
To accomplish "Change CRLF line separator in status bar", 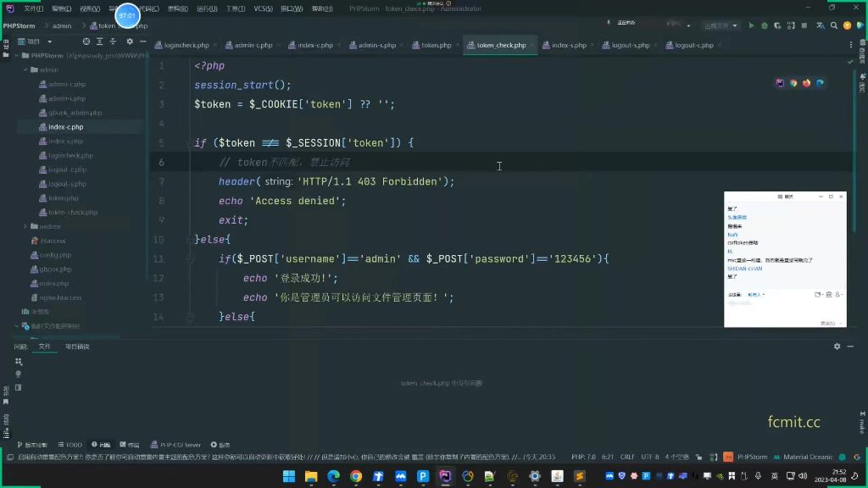I will point(627,457).
